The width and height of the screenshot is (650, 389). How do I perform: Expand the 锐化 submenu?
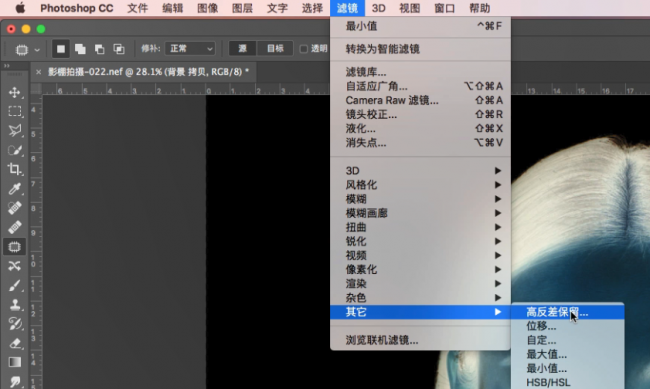point(420,241)
